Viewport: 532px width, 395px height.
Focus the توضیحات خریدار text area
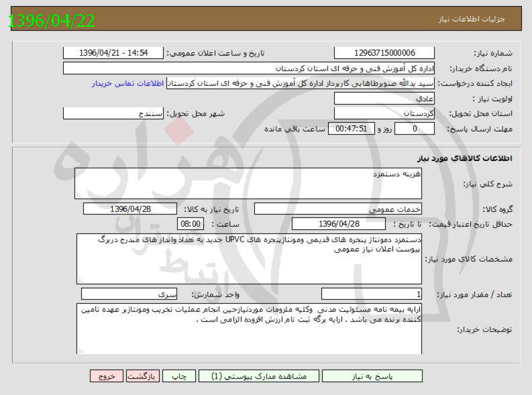tap(248, 327)
